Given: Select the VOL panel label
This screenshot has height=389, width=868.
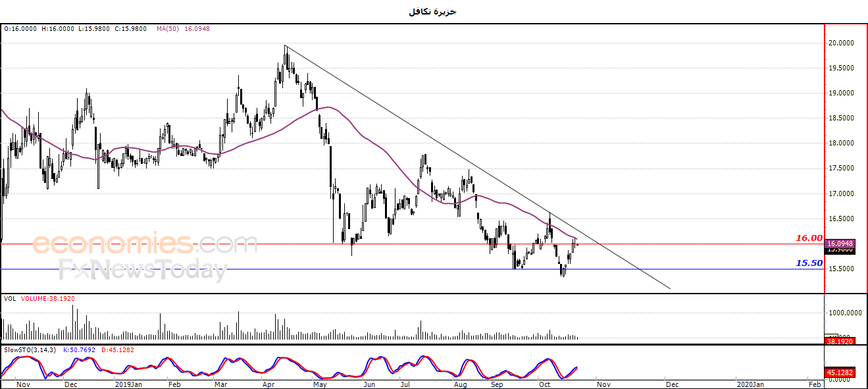Looking at the screenshot, I should 10,298.
